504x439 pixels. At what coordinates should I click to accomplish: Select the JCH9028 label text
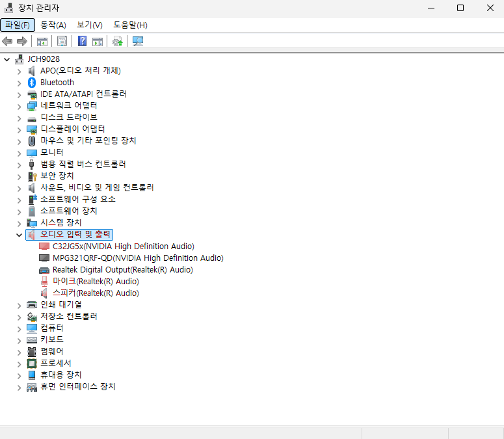tap(44, 59)
